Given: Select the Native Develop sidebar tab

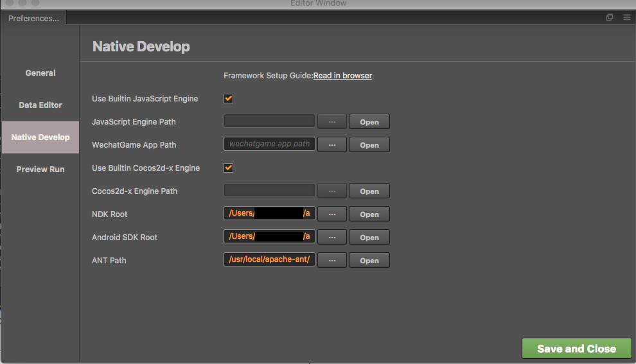Looking at the screenshot, I should pos(40,137).
